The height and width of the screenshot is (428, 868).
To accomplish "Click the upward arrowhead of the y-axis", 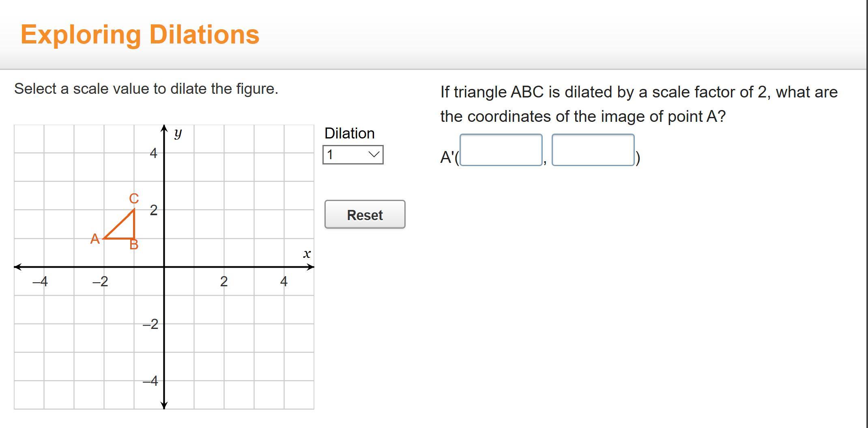I will pos(164,128).
